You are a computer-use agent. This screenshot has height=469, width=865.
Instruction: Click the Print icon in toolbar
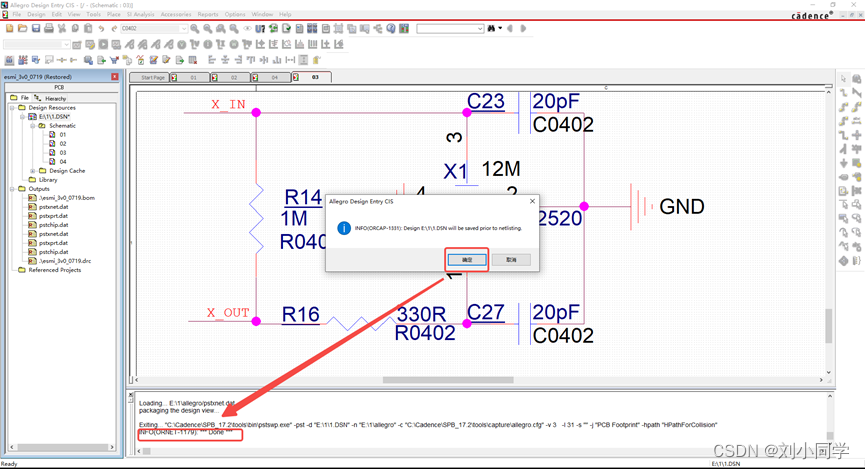pyautogui.click(x=49, y=29)
